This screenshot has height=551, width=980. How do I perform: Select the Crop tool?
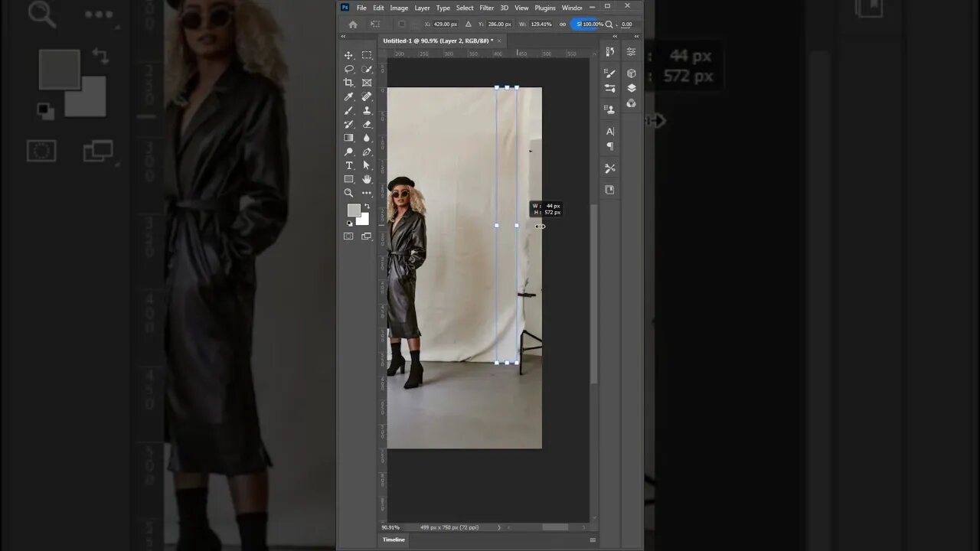click(x=348, y=83)
